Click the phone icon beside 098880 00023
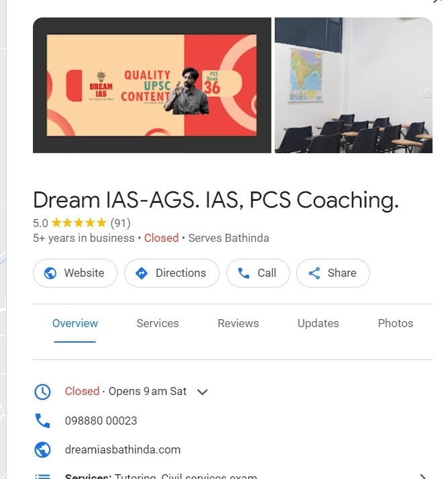The height and width of the screenshot is (479, 448). [42, 421]
